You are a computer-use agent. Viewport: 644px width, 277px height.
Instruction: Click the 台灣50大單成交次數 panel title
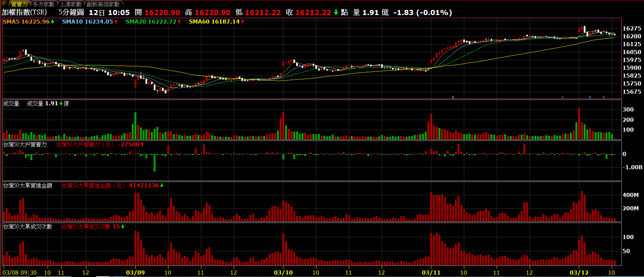28,227
